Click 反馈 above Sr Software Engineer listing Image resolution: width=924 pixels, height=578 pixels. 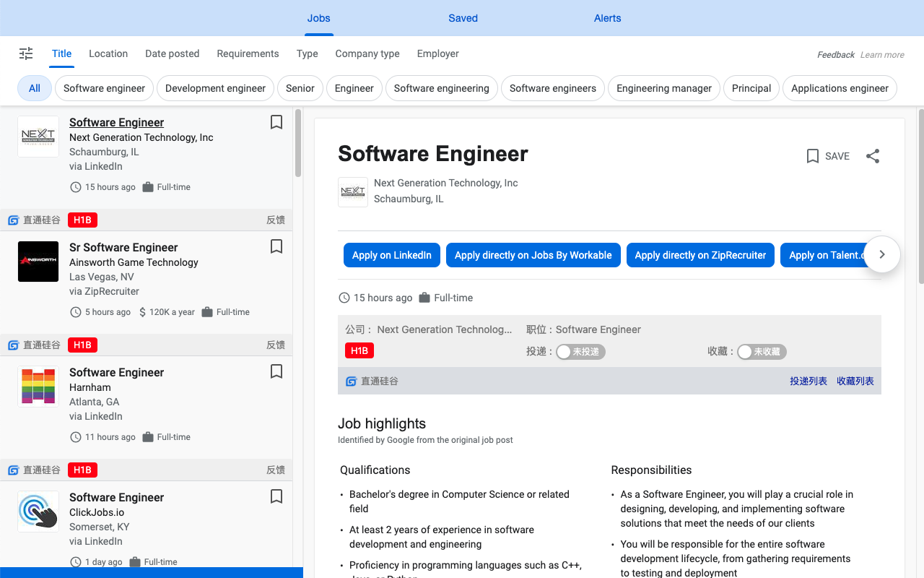coord(276,220)
